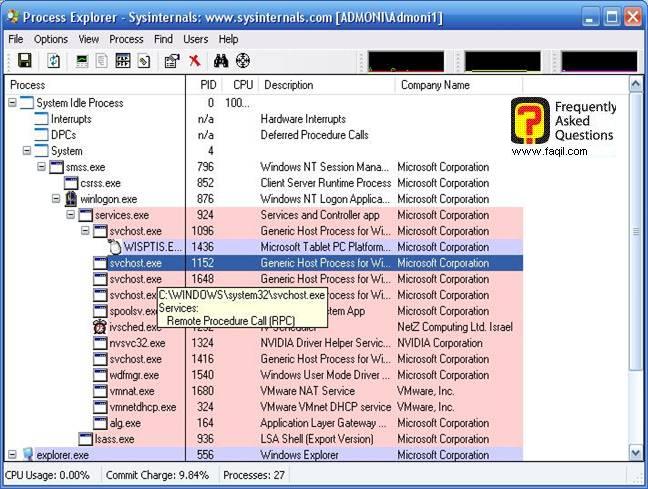Image resolution: width=648 pixels, height=489 pixels.
Task: Click 'Processes: 27' in status bar
Action: pos(254,475)
